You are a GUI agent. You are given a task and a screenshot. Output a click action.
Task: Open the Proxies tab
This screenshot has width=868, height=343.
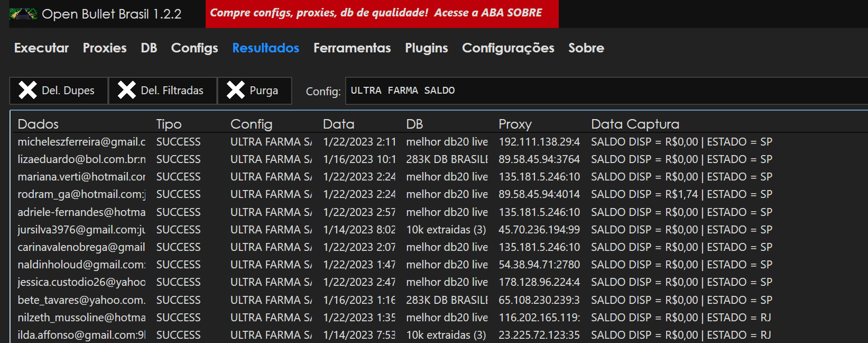(x=105, y=48)
